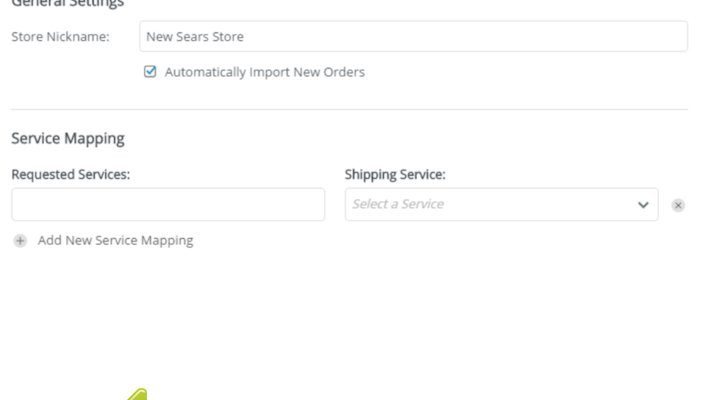Viewport: 702px width, 400px height.
Task: Click the divider line above Service Mapping
Action: [349, 109]
